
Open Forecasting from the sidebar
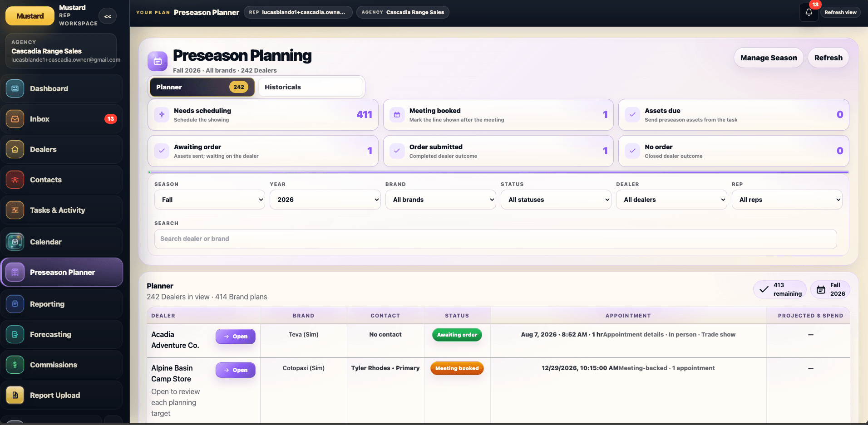point(62,334)
